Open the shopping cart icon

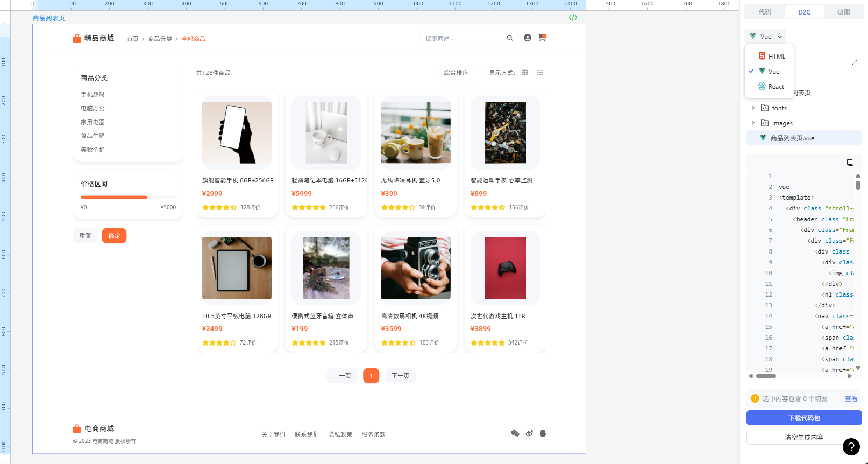542,38
